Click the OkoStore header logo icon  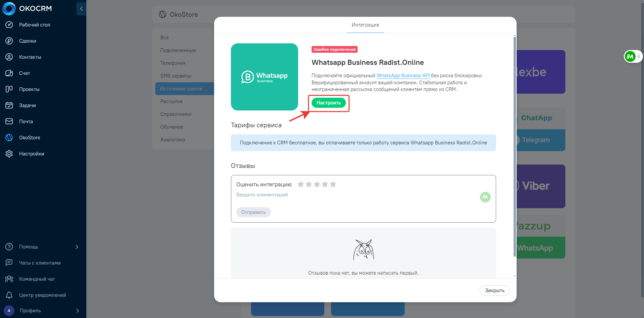click(163, 14)
